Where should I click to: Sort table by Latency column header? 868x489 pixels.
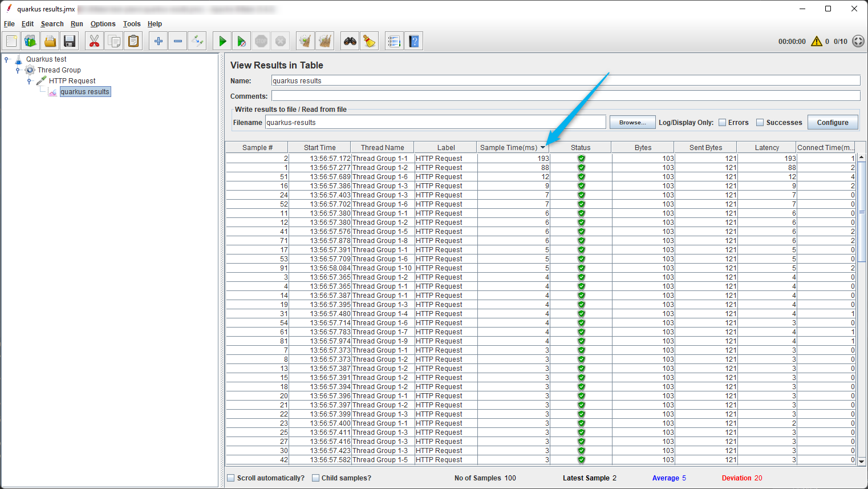point(766,147)
